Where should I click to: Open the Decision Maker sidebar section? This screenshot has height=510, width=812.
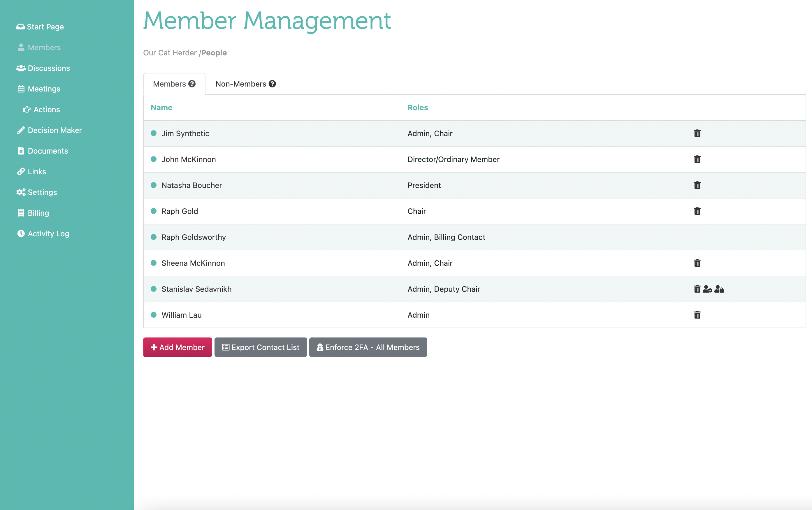point(55,130)
